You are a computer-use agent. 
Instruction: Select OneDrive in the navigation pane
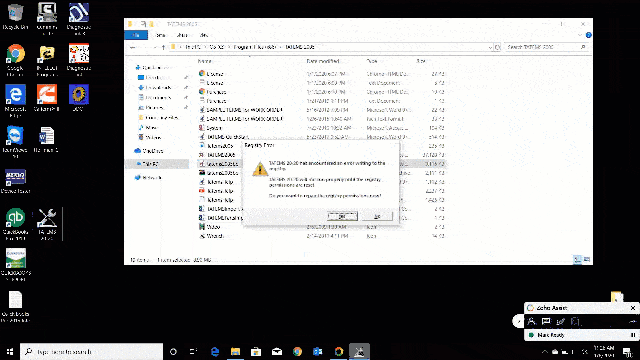tap(150, 151)
